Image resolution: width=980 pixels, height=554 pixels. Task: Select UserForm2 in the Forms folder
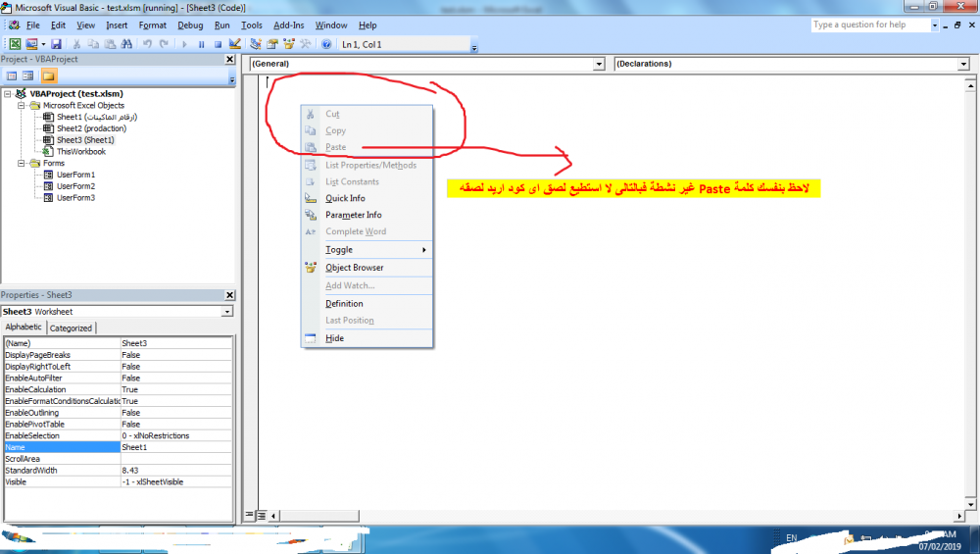[75, 186]
